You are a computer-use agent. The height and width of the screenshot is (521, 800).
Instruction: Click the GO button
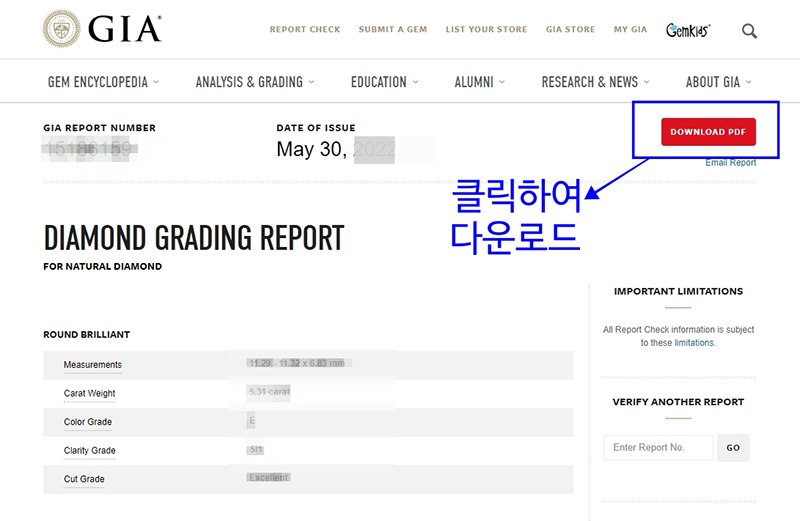click(733, 448)
